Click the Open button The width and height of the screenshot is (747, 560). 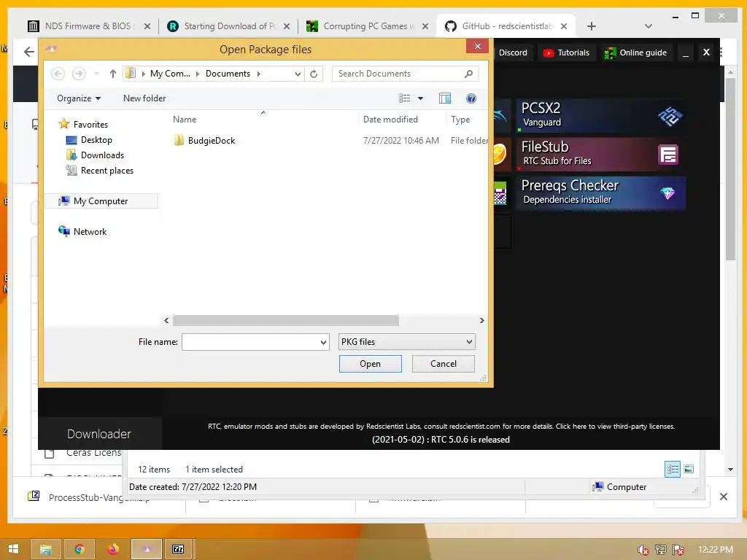point(370,364)
